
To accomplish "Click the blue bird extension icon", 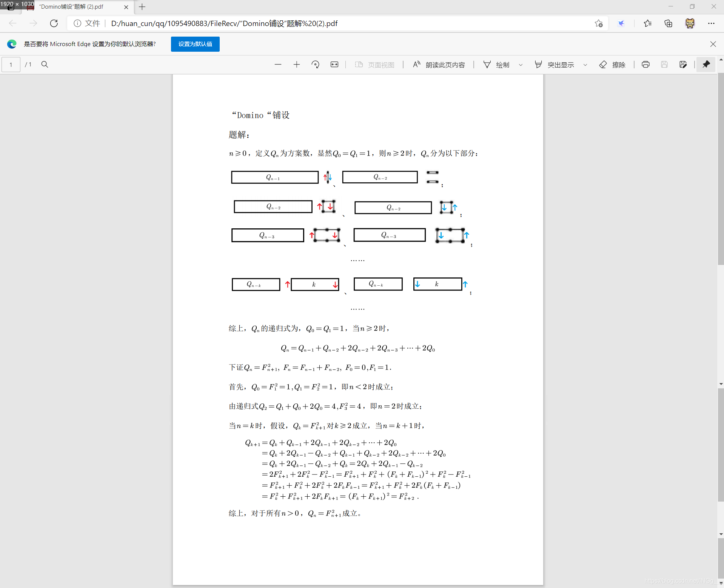I will pos(621,23).
